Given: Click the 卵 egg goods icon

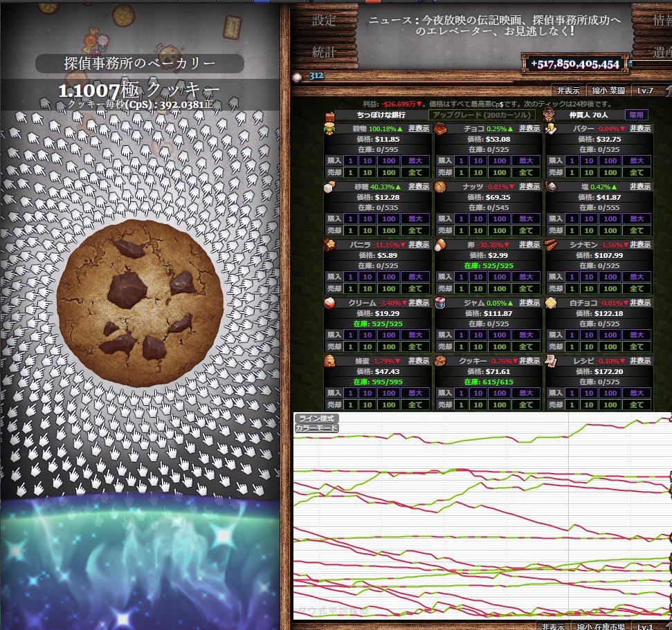Looking at the screenshot, I should pos(440,245).
